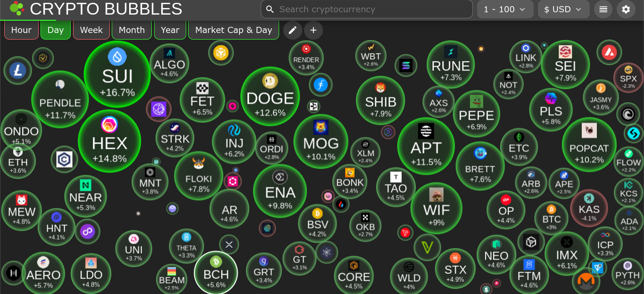Select the Day tab
This screenshot has width=644, height=294.
coord(56,30)
